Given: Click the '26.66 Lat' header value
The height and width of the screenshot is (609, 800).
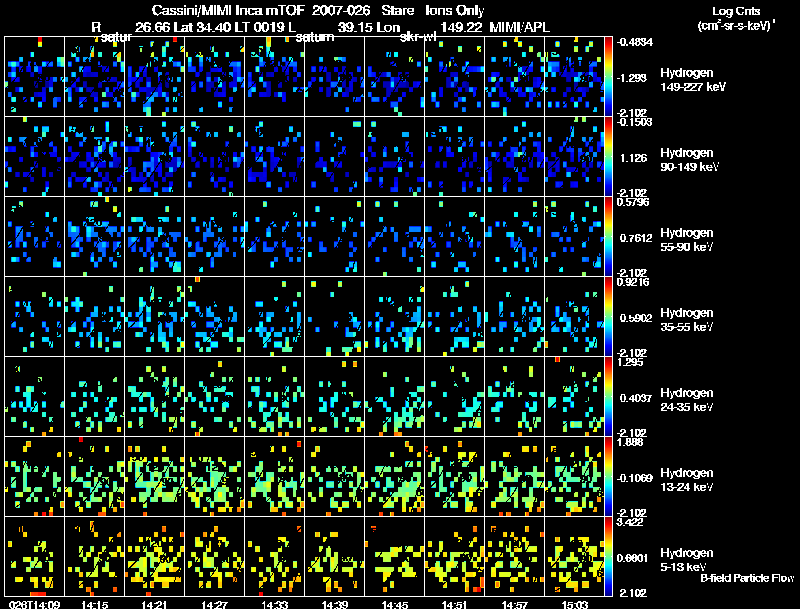Looking at the screenshot, I should tap(163, 27).
